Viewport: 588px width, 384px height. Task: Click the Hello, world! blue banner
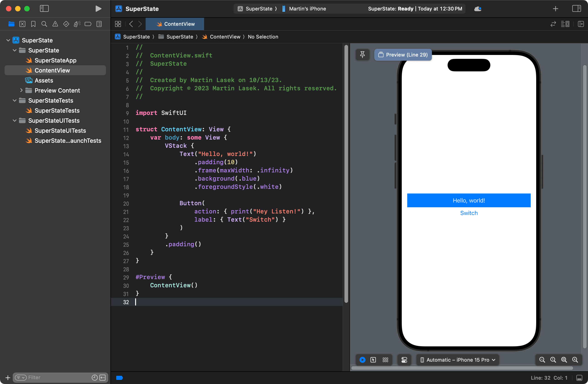(469, 200)
